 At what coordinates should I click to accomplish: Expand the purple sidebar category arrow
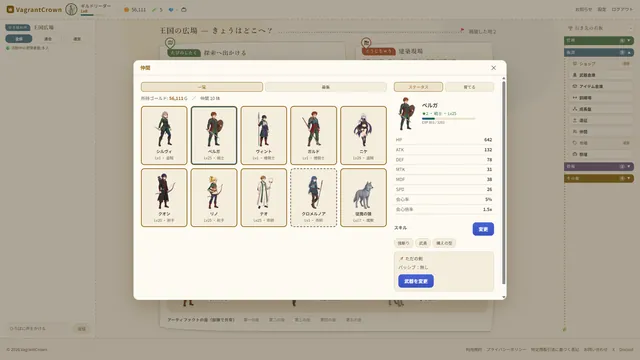point(629,167)
